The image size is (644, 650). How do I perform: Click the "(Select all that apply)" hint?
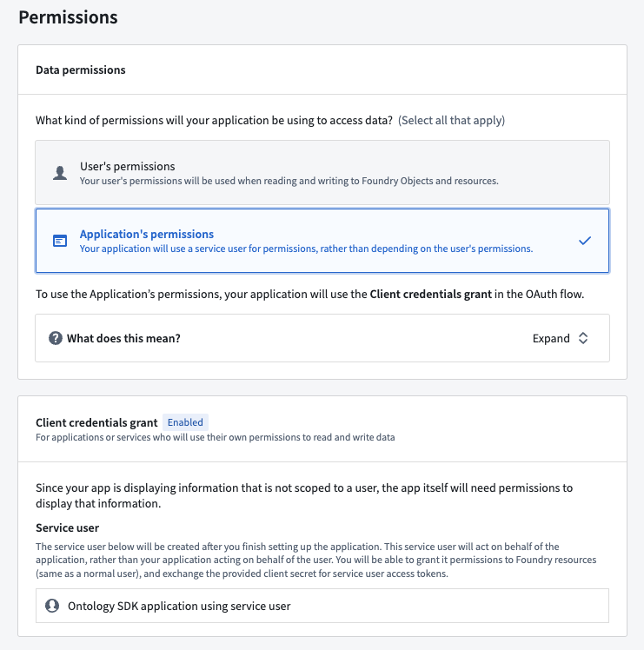451,120
